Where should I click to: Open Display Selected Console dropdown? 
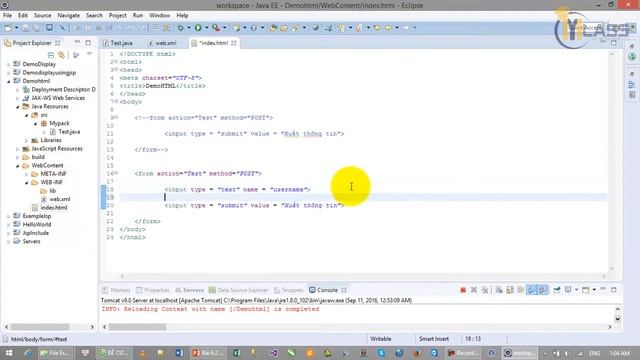576,290
